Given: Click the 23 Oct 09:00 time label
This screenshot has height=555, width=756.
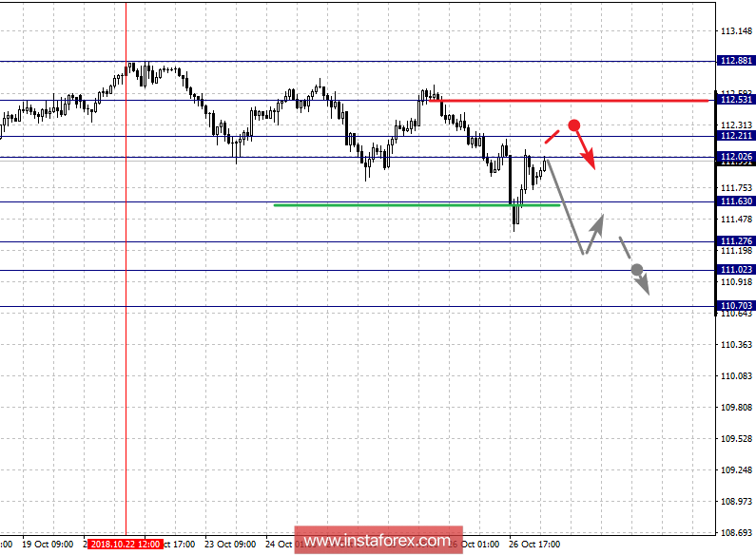Looking at the screenshot, I should 230,544.
